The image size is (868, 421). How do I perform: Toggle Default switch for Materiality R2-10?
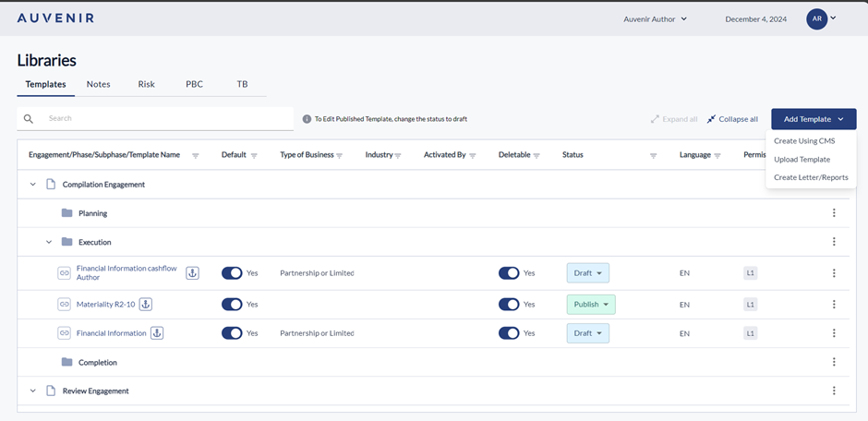[232, 304]
